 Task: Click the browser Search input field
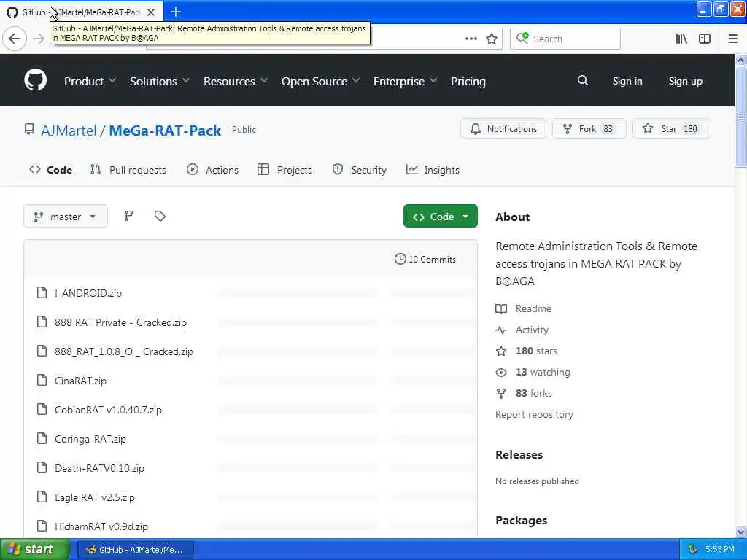(565, 39)
